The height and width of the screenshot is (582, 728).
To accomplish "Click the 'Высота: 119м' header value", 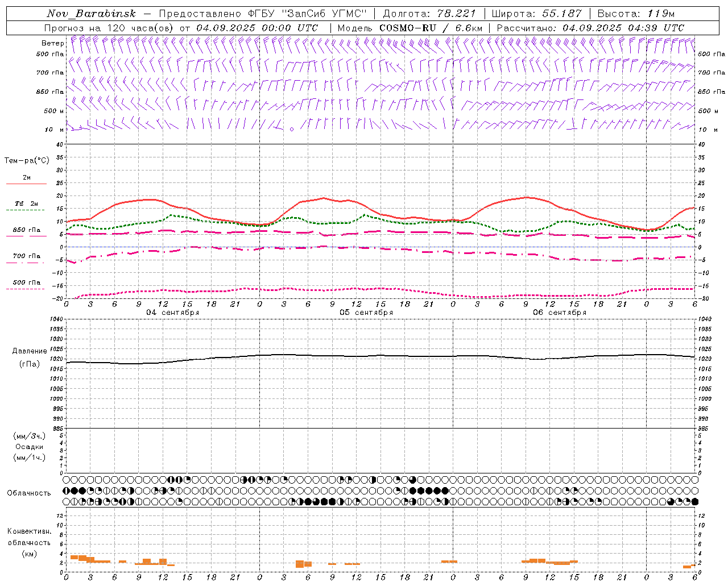I will [636, 14].
